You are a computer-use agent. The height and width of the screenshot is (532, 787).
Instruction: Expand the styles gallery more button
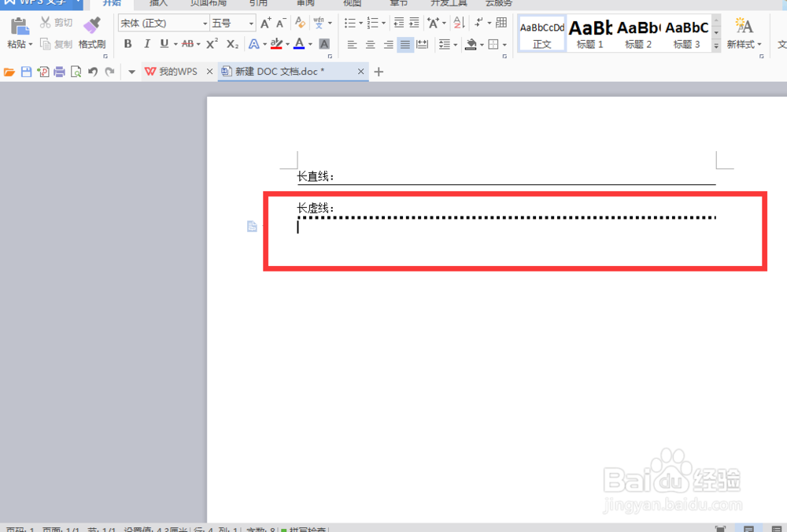716,45
